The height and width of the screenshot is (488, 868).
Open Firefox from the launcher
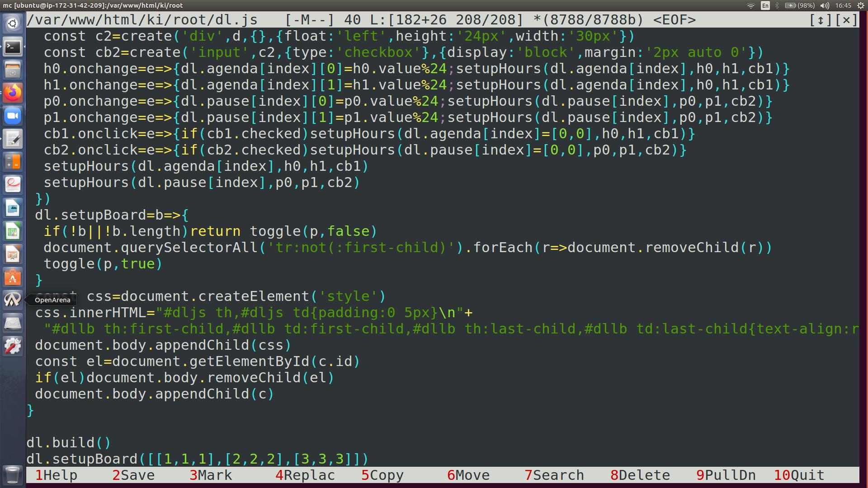13,93
